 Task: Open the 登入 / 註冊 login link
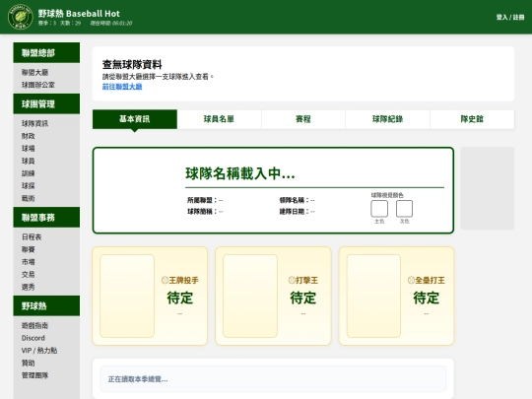pyautogui.click(x=510, y=17)
